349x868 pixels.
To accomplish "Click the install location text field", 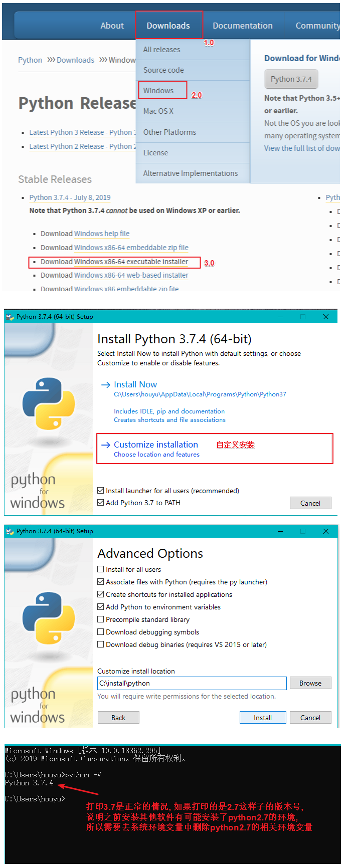I will tap(192, 683).
